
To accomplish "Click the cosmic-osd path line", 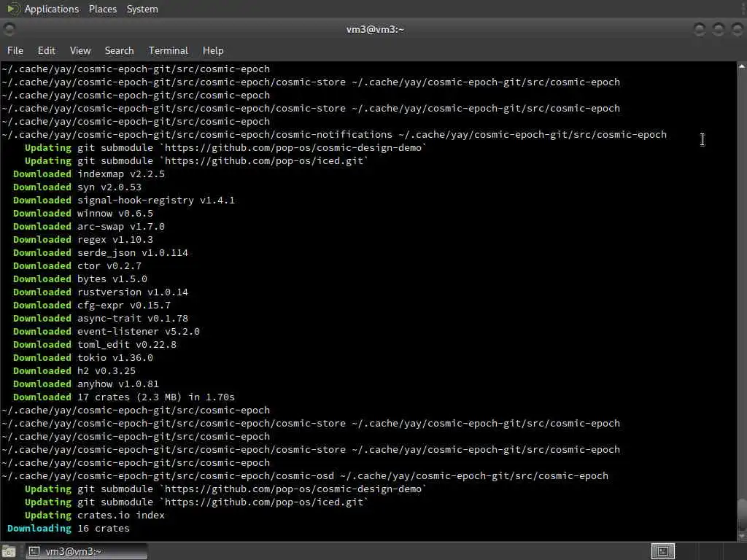I will (305, 475).
